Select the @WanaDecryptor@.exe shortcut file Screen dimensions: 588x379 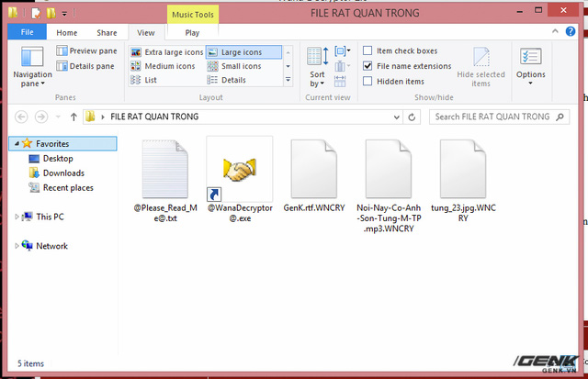[240, 180]
